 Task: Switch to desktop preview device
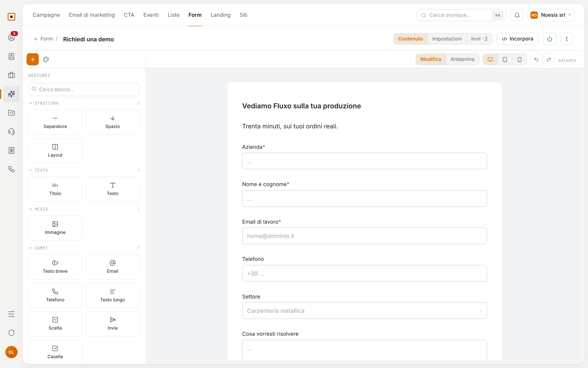click(x=490, y=59)
